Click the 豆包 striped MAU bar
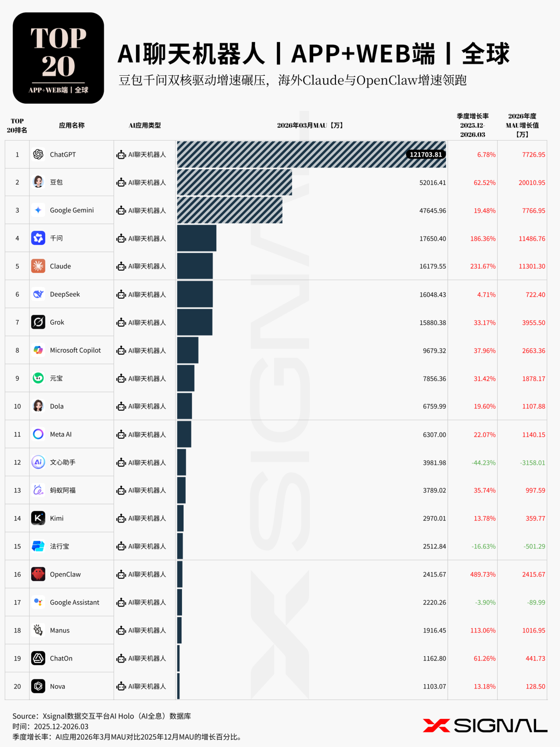This screenshot has height=747, width=560. 234,182
